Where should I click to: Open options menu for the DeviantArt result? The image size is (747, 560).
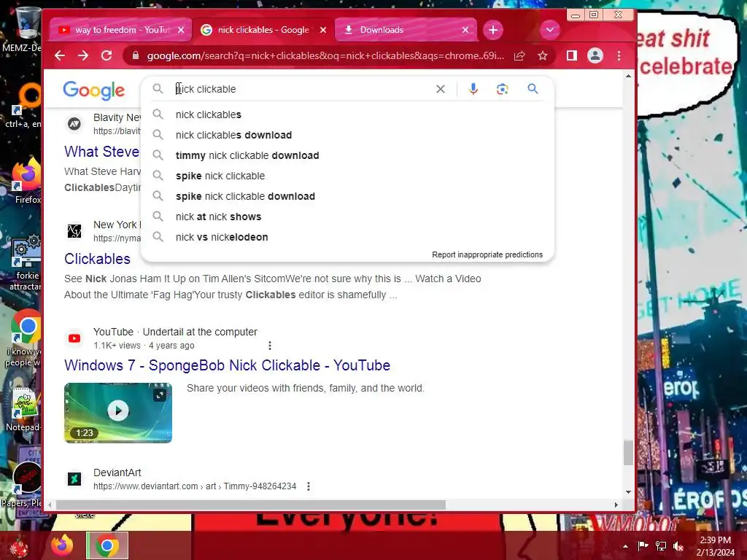[x=309, y=486]
